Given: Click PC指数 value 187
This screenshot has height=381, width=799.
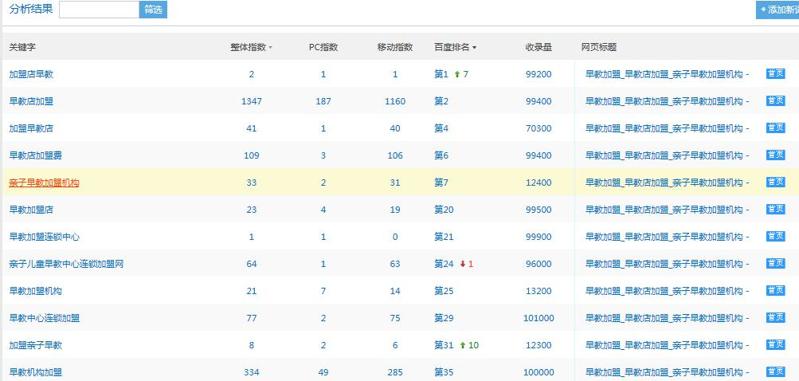Looking at the screenshot, I should pos(323,101).
